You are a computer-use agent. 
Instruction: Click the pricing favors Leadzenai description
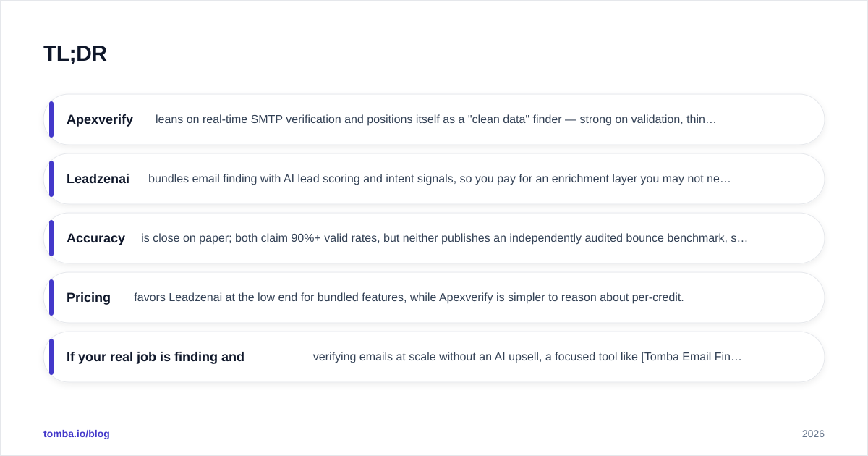[409, 297]
